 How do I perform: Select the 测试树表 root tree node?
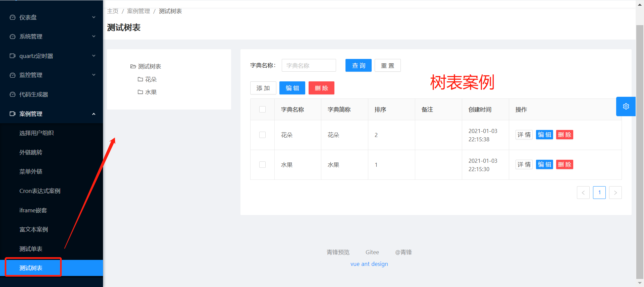[x=150, y=66]
